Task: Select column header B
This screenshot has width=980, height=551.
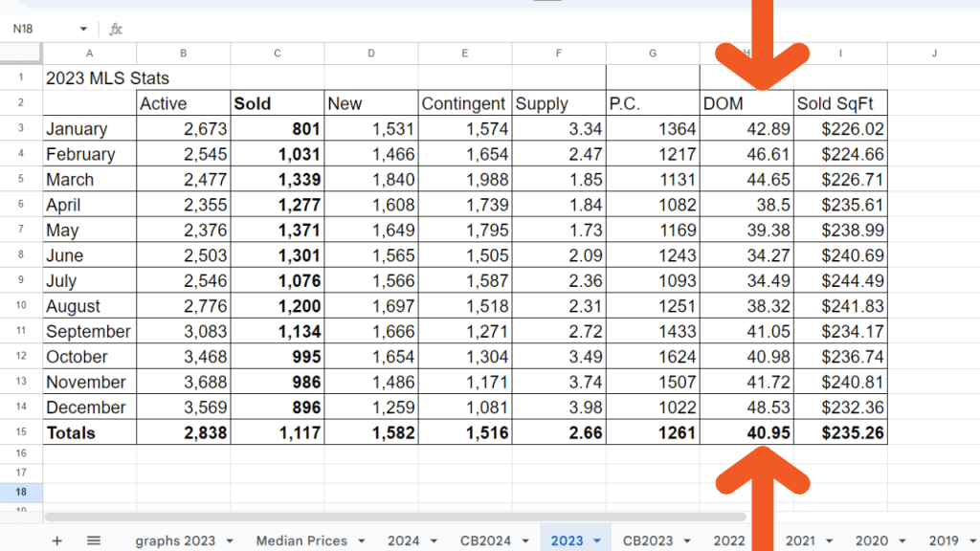Action: pyautogui.click(x=183, y=53)
